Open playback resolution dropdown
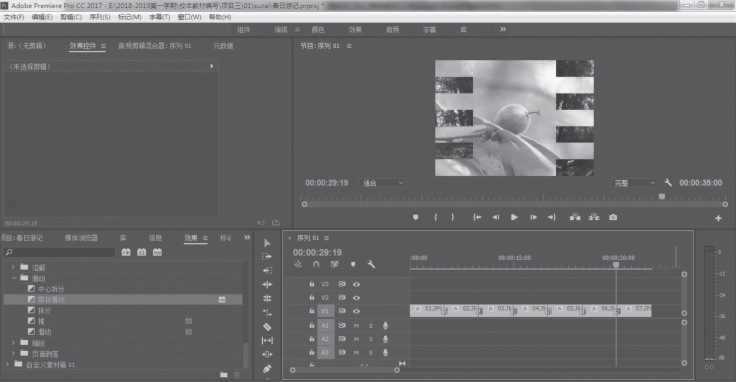This screenshot has height=382, width=736. click(x=635, y=183)
